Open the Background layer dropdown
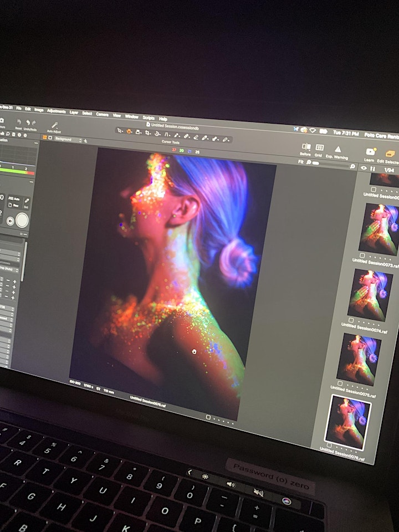This screenshot has height=532, width=399. coord(68,140)
